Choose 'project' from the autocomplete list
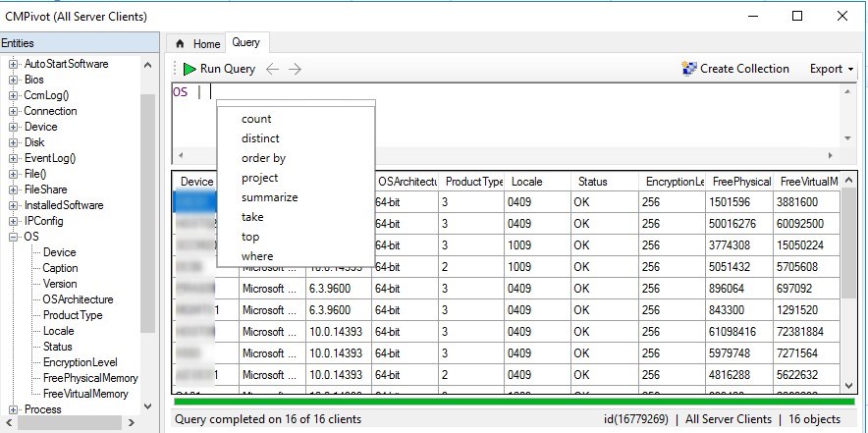The width and height of the screenshot is (868, 433). tap(259, 179)
